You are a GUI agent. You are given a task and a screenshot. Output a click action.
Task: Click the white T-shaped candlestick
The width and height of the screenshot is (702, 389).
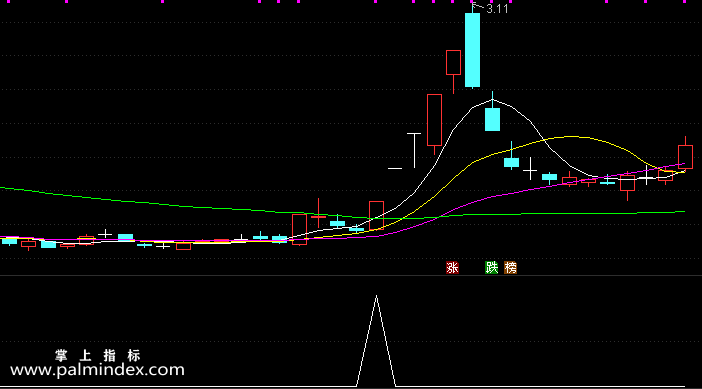coord(414,150)
